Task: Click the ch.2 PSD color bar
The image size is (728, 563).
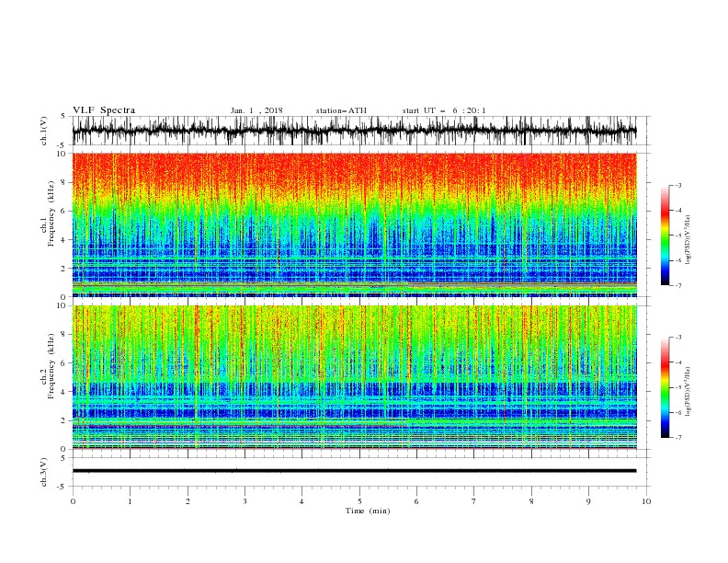Action: coord(665,387)
